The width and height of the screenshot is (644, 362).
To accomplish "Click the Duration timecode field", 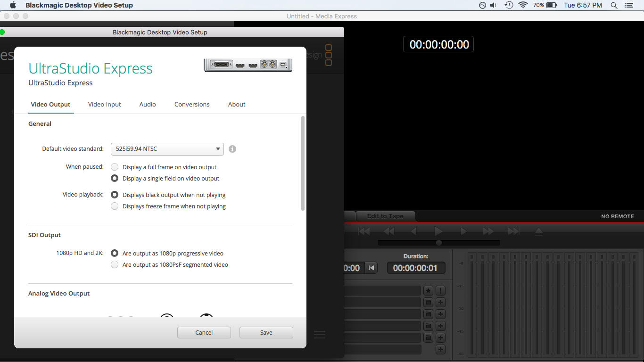I will (416, 268).
